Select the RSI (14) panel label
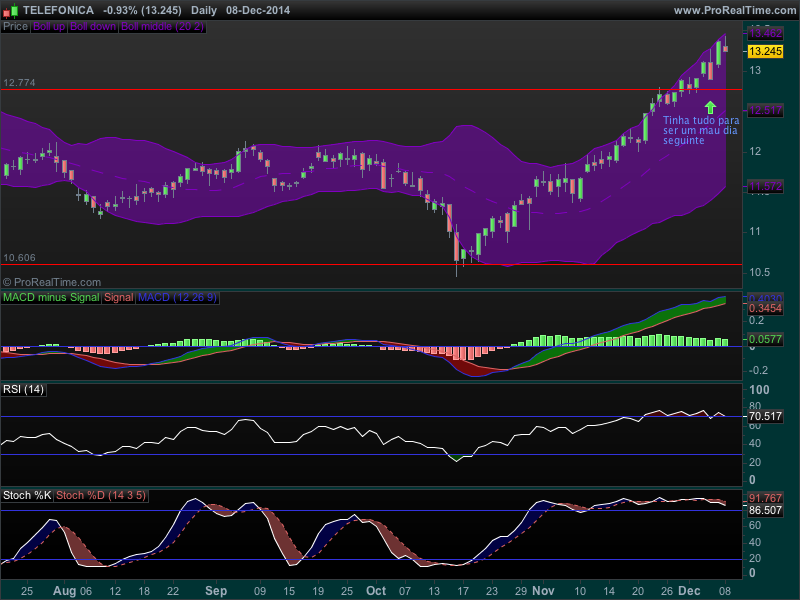Screen dimensions: 800x600 [x=23, y=390]
